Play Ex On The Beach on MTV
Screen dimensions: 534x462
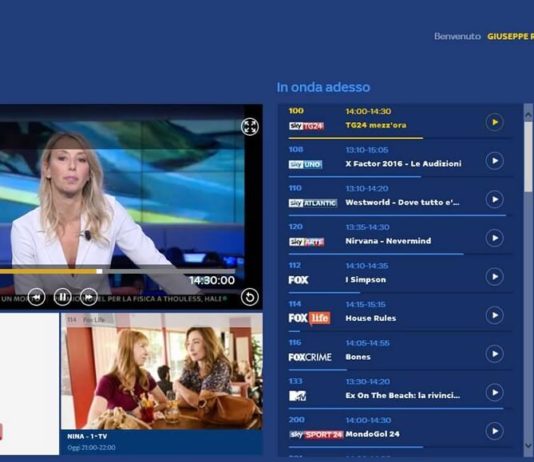[x=494, y=393]
